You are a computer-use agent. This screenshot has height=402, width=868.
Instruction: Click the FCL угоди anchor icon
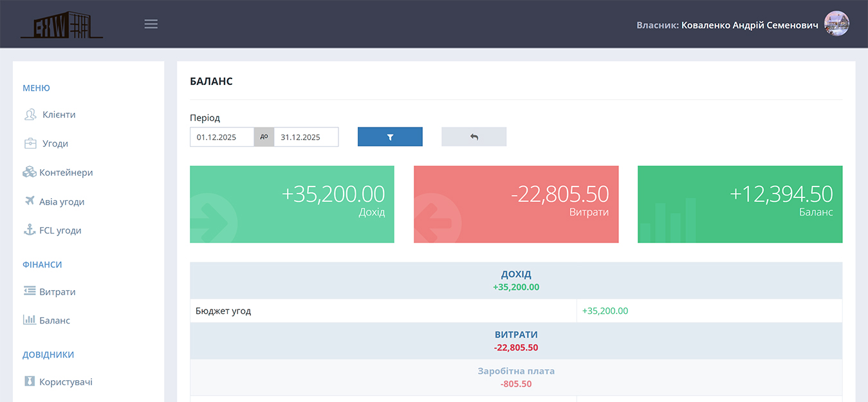(30, 230)
